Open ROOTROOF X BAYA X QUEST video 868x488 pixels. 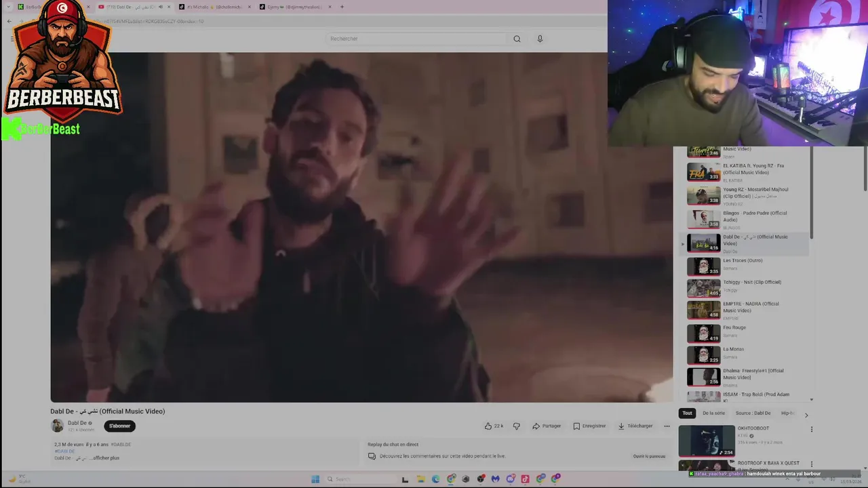(x=768, y=463)
